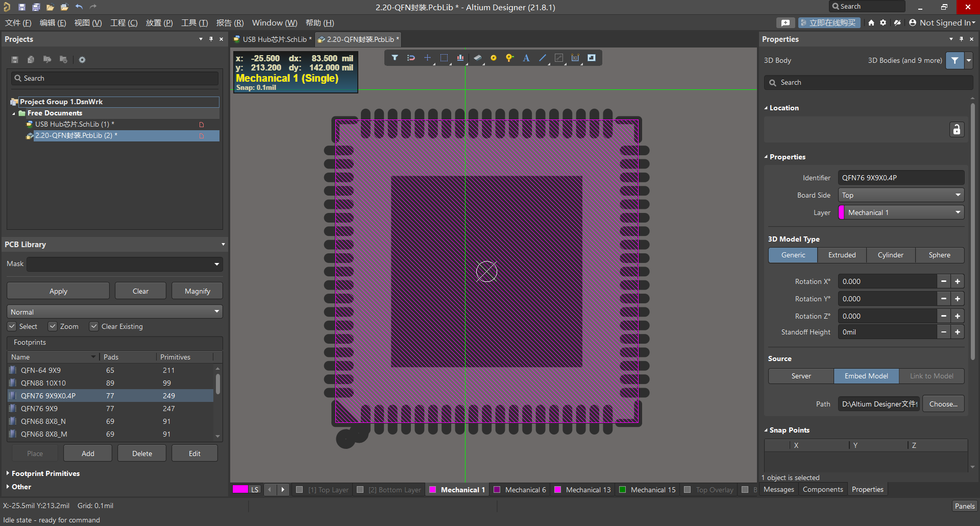Select the place line tool
This screenshot has width=980, height=526.
point(543,58)
